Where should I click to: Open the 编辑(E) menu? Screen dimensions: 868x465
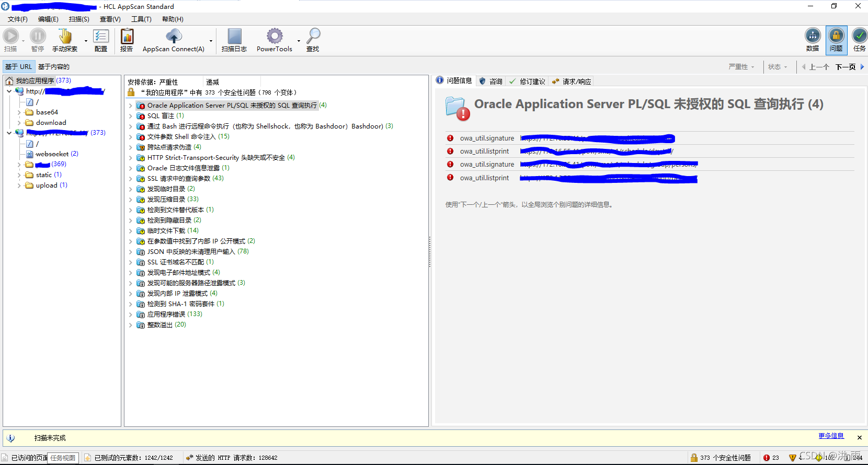pyautogui.click(x=48, y=19)
